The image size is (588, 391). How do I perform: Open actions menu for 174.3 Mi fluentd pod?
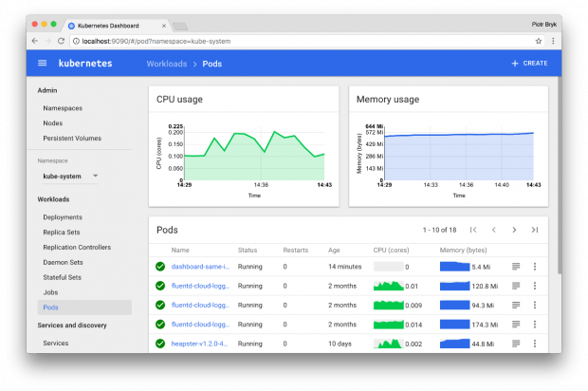535,325
